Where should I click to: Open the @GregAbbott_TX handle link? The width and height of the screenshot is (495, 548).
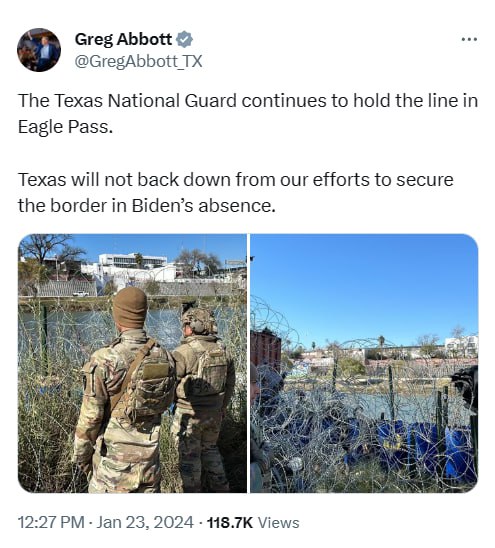click(138, 62)
